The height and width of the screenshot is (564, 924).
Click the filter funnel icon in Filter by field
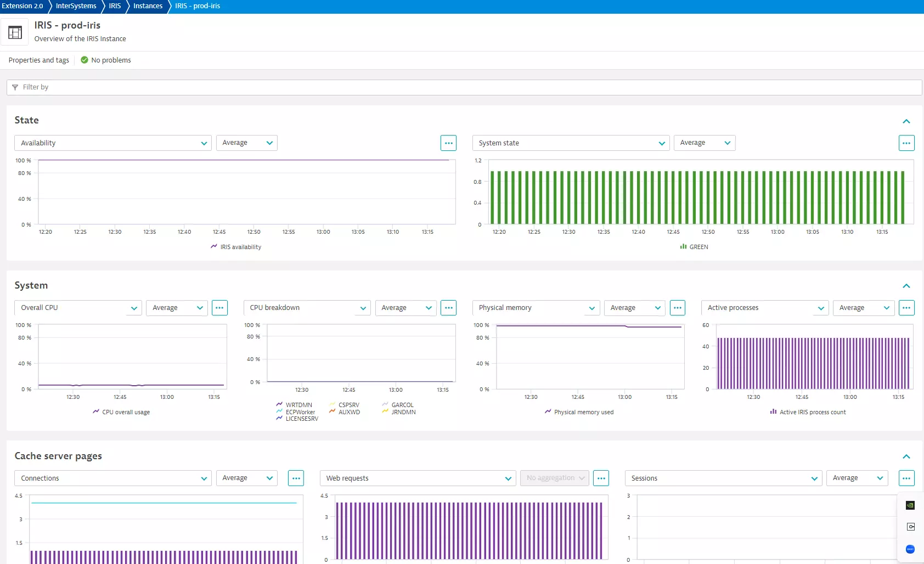[15, 87]
